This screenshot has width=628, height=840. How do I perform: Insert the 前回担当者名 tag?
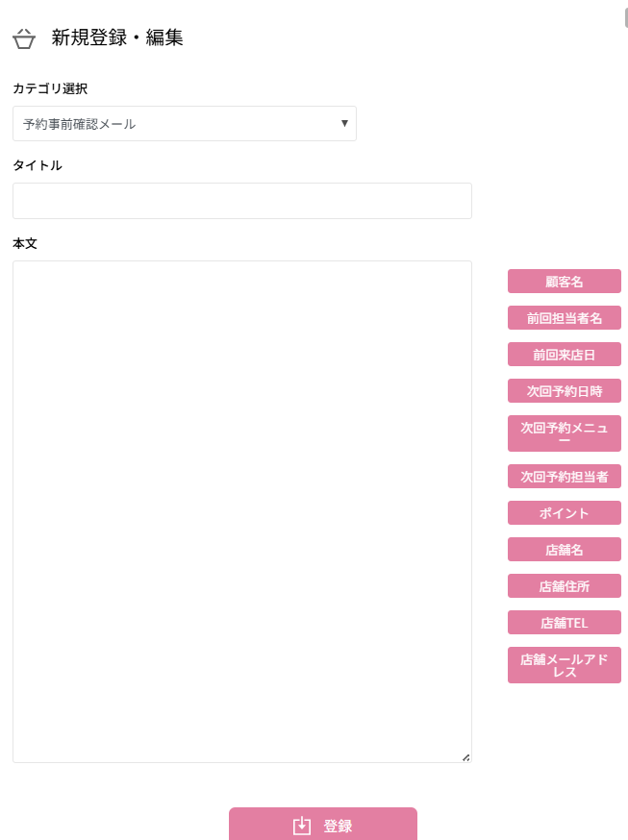point(564,318)
